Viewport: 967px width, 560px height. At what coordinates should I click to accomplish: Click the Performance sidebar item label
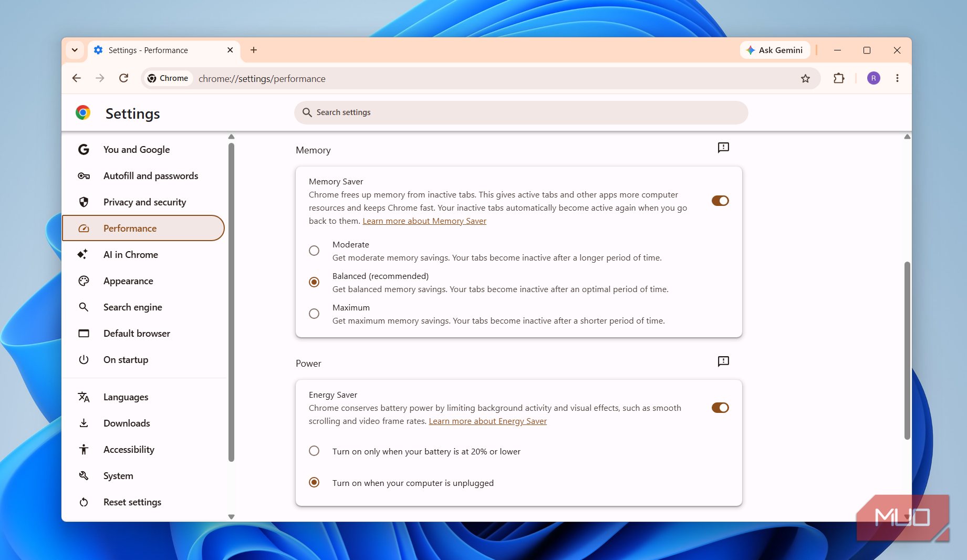(x=130, y=229)
